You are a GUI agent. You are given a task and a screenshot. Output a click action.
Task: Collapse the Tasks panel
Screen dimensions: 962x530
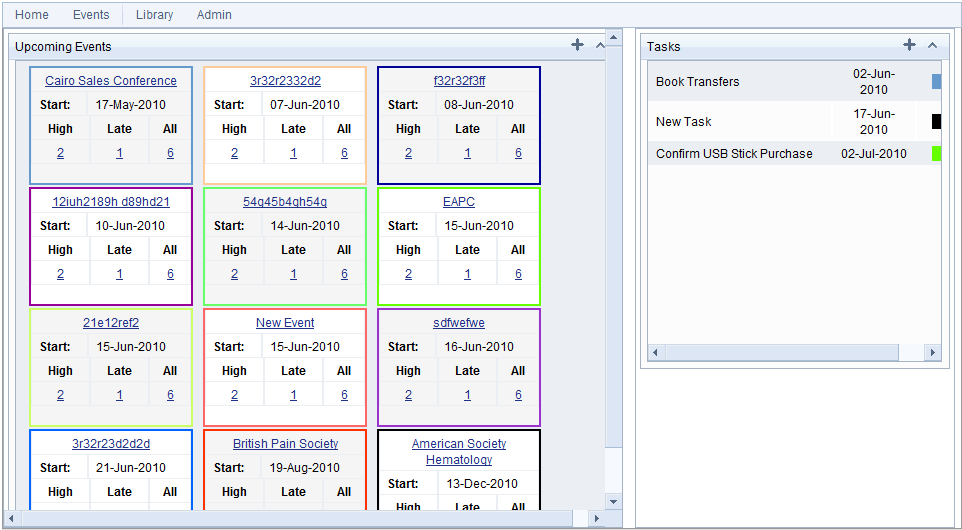[x=932, y=45]
